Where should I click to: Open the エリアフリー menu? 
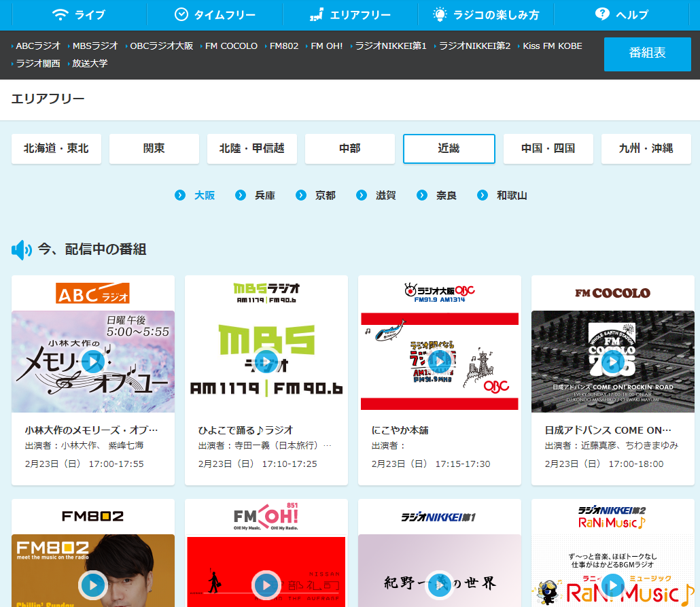coord(351,15)
